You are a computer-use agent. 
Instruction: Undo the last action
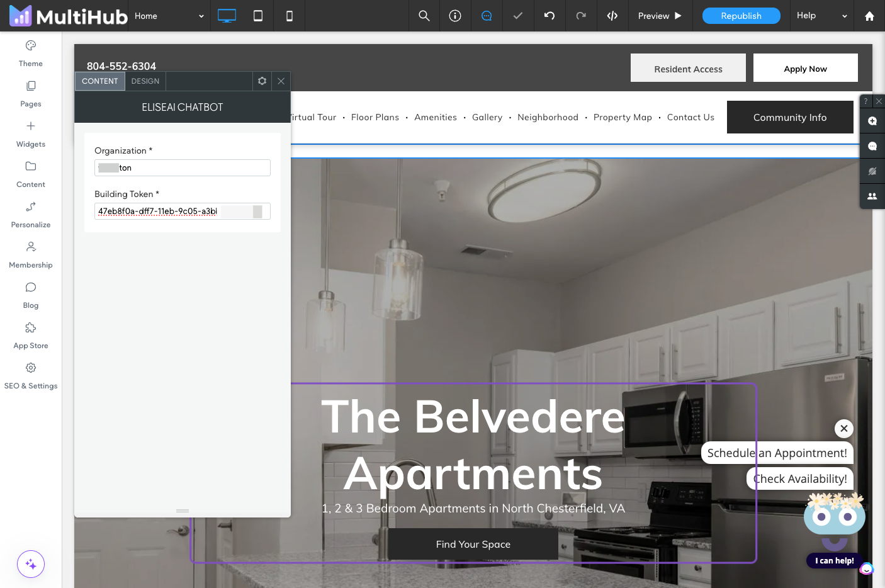point(550,16)
